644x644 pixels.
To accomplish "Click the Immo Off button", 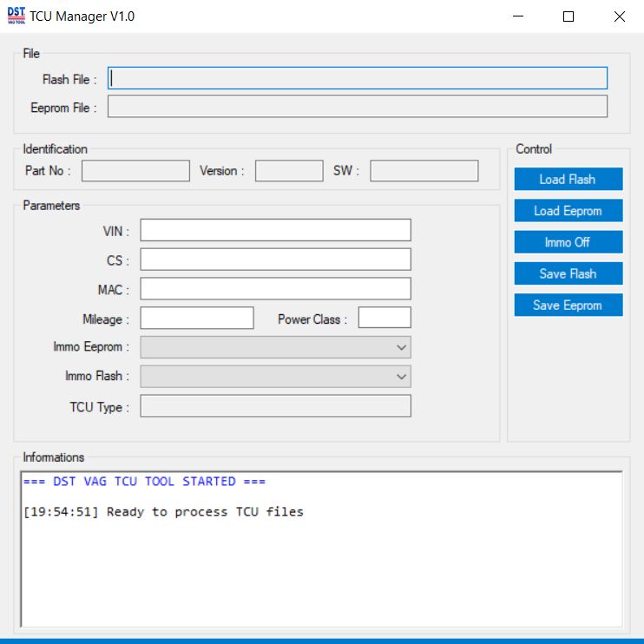I will pyautogui.click(x=568, y=242).
